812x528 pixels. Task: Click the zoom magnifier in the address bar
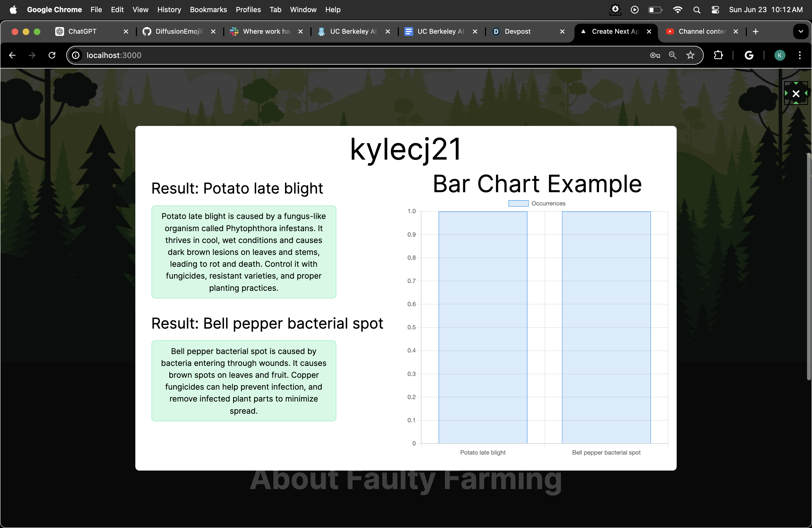673,55
